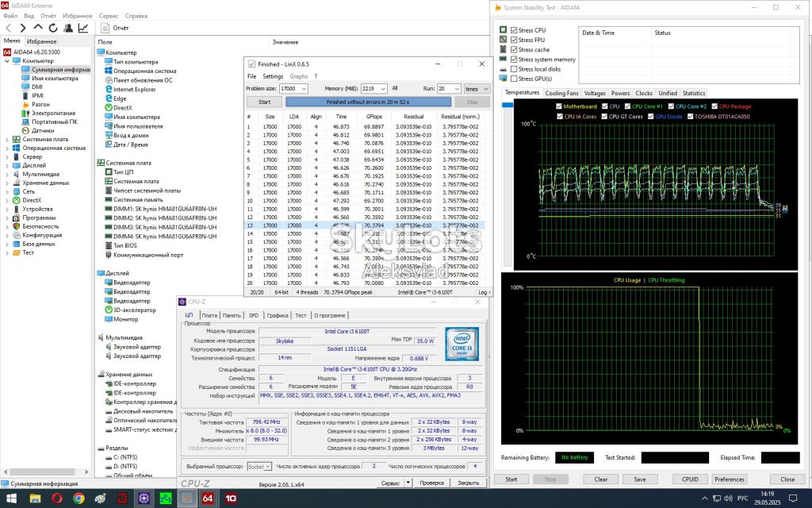Click the Операционная система report row
The height and width of the screenshot is (508, 812).
pos(144,71)
